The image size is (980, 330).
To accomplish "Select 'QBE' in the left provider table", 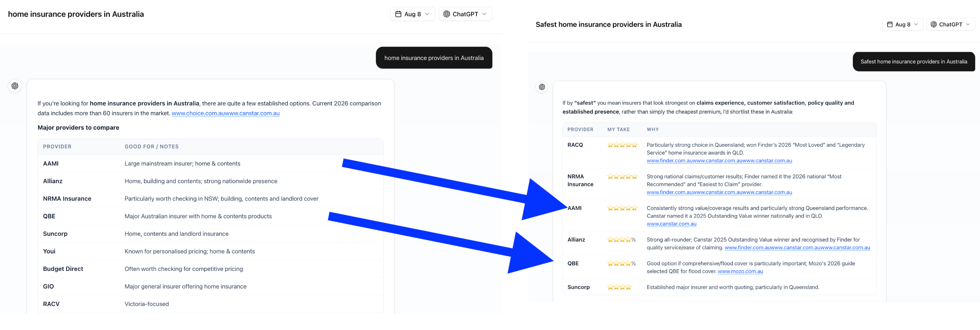I will coord(49,216).
